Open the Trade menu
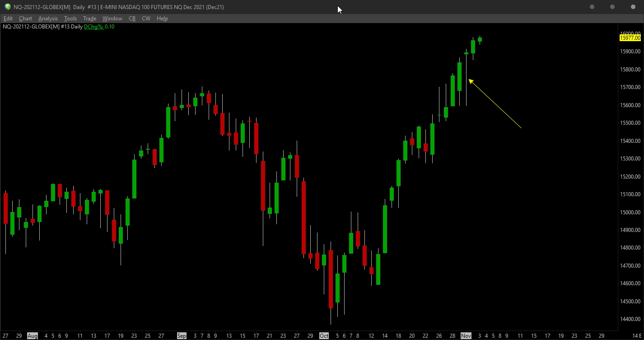The image size is (644, 340). [x=89, y=19]
